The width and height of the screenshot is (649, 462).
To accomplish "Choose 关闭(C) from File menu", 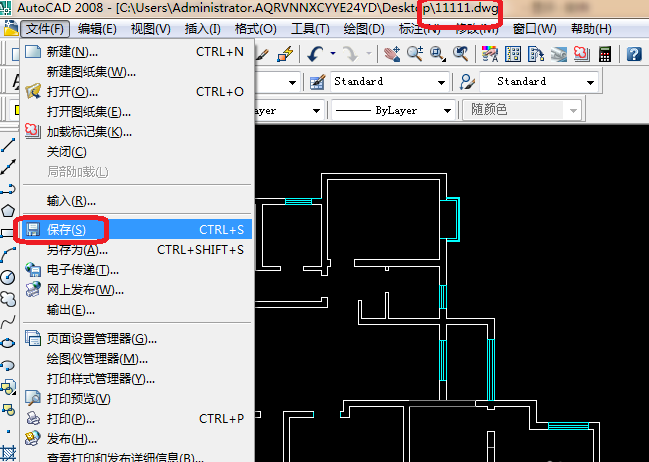I will point(137,152).
